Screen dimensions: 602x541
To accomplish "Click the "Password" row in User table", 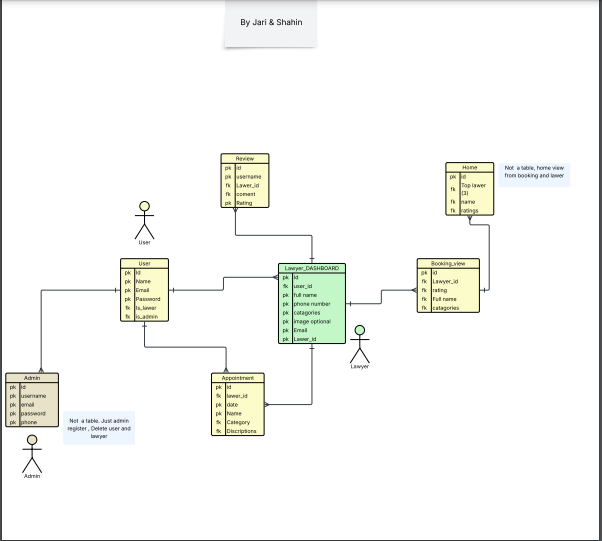I will click(144, 299).
